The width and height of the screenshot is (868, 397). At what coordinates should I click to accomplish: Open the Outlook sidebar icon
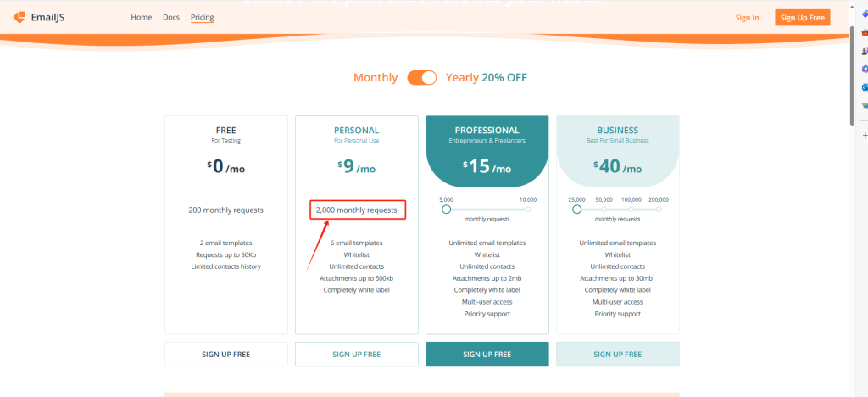(864, 87)
